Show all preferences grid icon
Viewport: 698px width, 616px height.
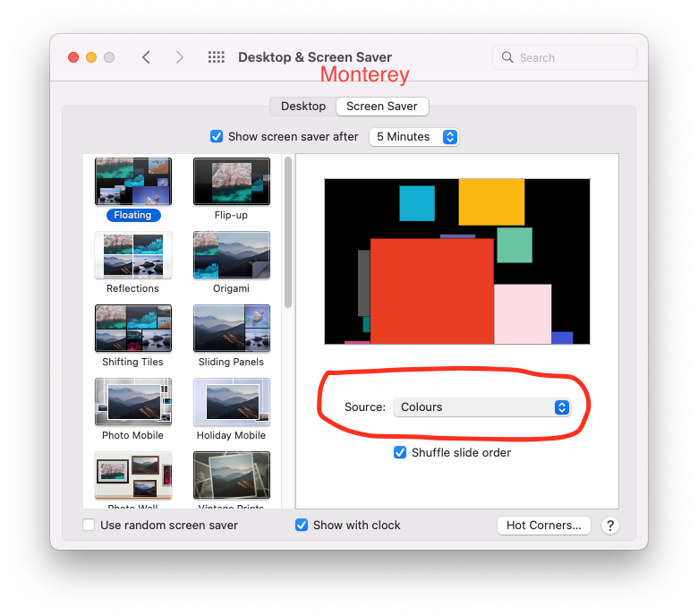(x=217, y=57)
